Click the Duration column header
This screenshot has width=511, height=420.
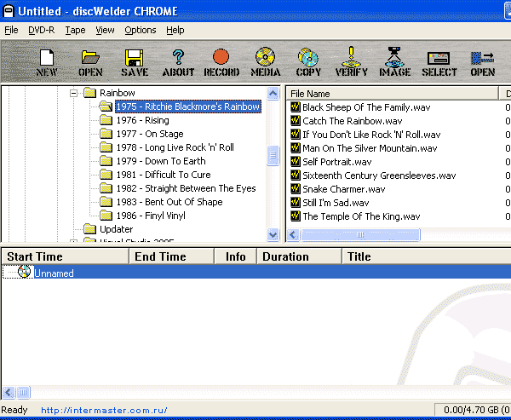point(299,256)
